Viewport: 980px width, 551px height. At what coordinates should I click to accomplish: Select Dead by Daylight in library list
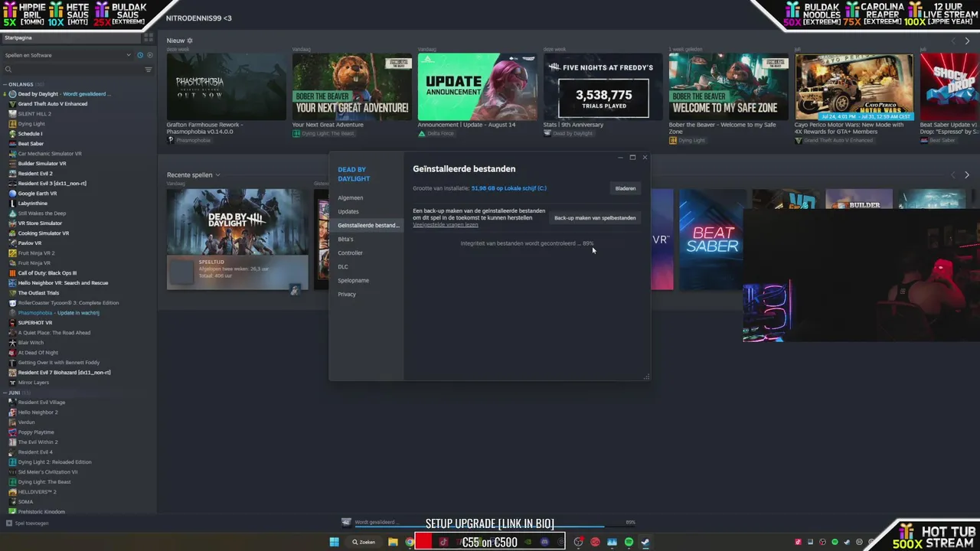(64, 94)
